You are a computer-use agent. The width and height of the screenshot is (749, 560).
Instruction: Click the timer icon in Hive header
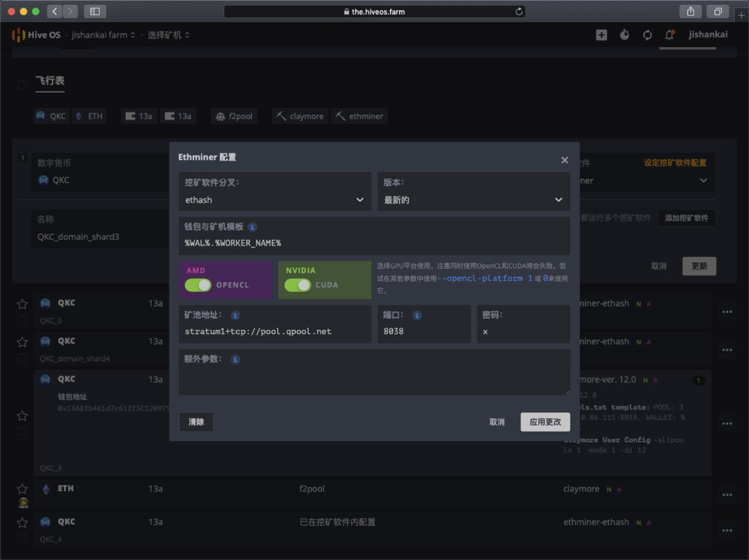pyautogui.click(x=624, y=35)
